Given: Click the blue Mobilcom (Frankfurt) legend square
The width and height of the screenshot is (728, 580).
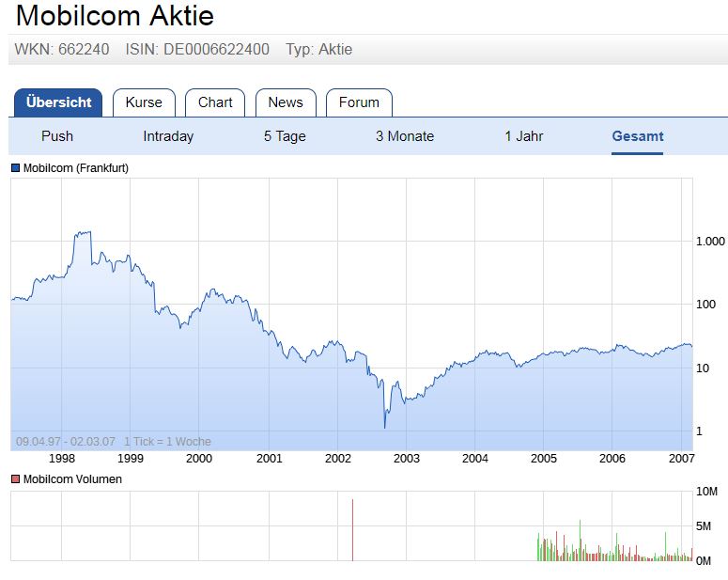Looking at the screenshot, I should (x=16, y=168).
